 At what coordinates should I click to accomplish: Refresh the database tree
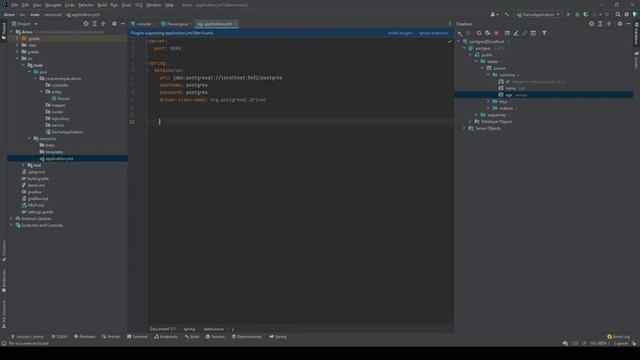[479, 33]
